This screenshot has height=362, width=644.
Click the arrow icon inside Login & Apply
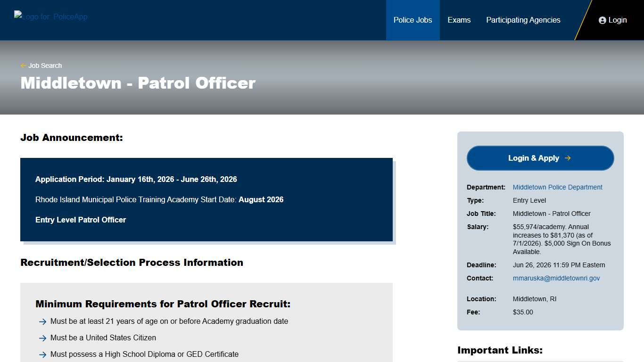[x=568, y=158]
